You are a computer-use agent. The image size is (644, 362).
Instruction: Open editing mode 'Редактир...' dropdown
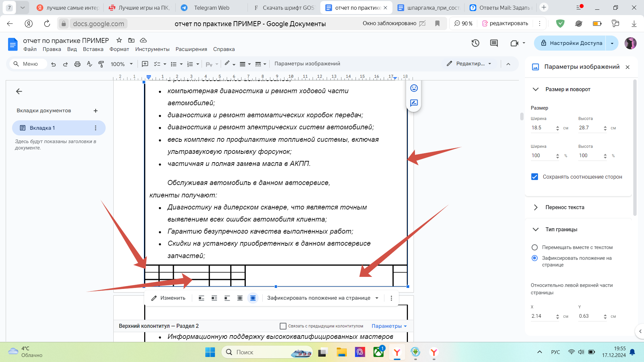(469, 64)
